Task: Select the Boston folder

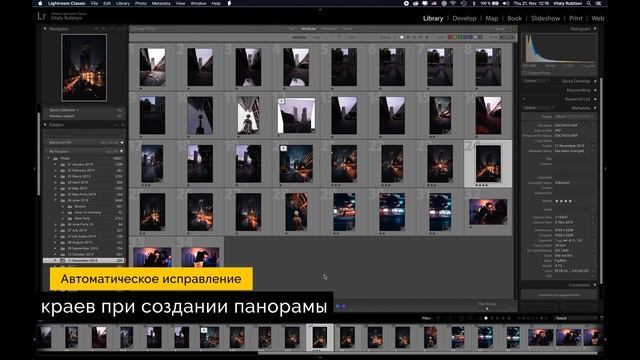Action: point(80,207)
